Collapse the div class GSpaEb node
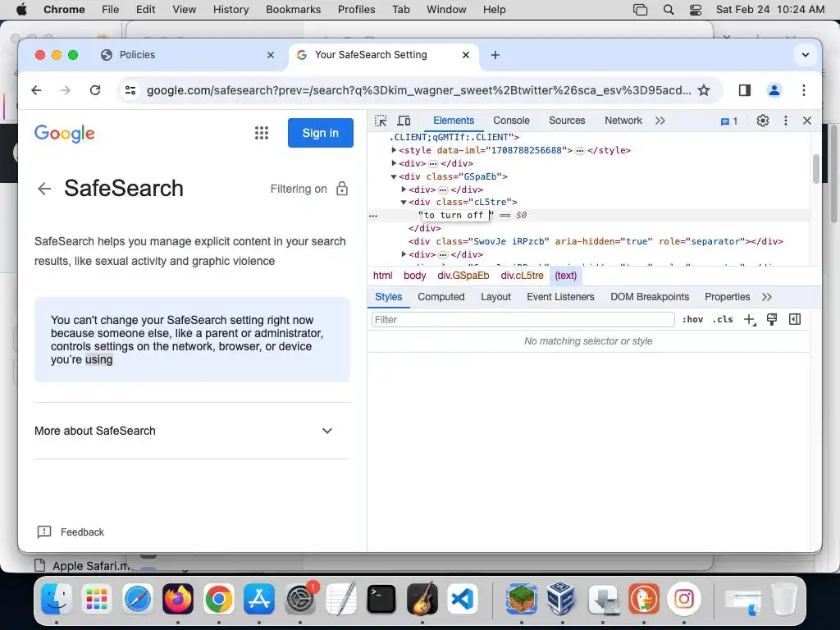Image resolution: width=840 pixels, height=630 pixels. pyautogui.click(x=394, y=176)
